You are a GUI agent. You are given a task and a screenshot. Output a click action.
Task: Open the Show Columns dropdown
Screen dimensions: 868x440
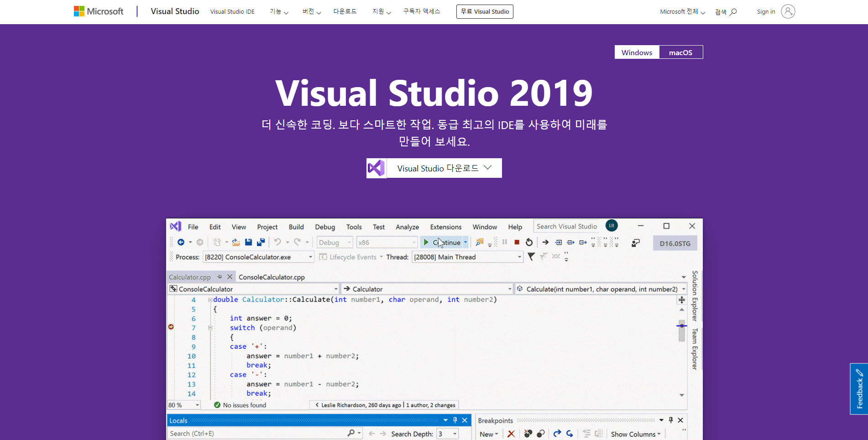tap(636, 434)
